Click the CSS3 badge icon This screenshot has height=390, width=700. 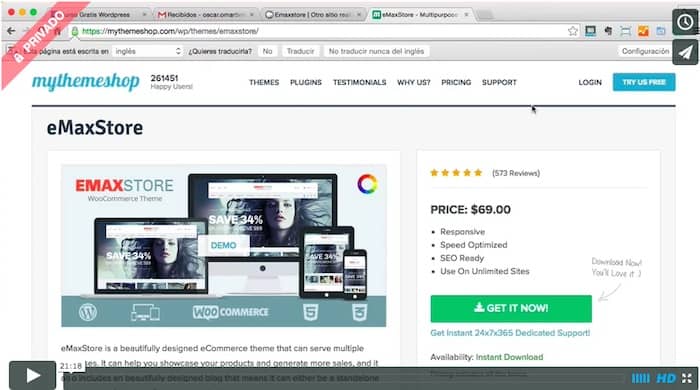point(360,312)
